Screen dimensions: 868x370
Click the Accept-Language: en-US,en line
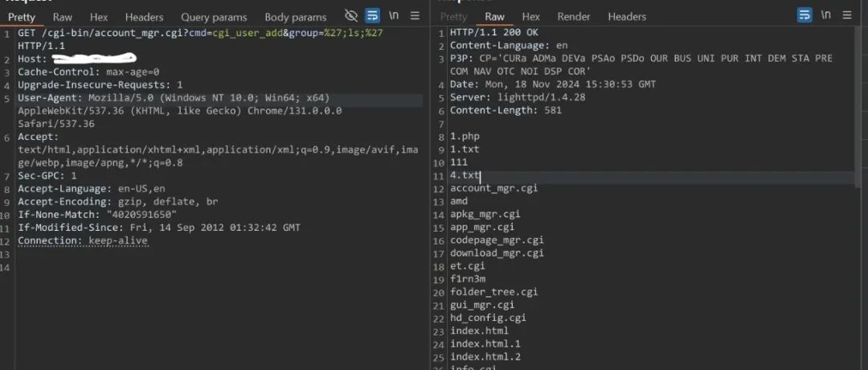coord(92,188)
